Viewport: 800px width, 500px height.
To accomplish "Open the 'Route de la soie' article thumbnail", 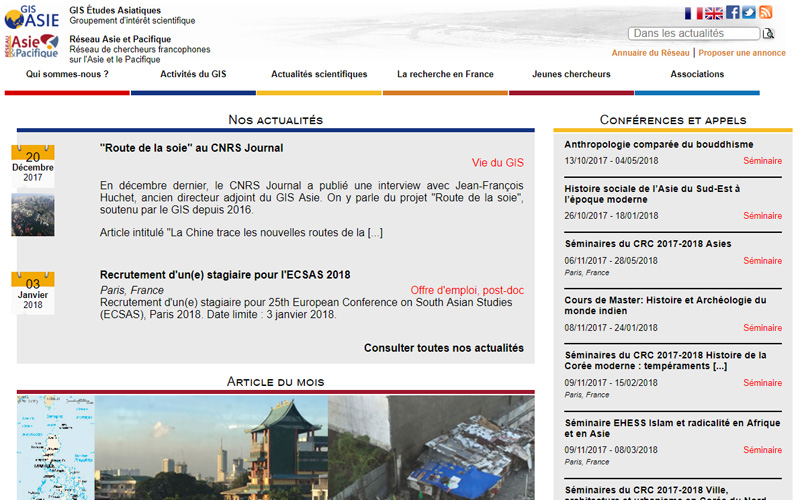I will tap(32, 214).
